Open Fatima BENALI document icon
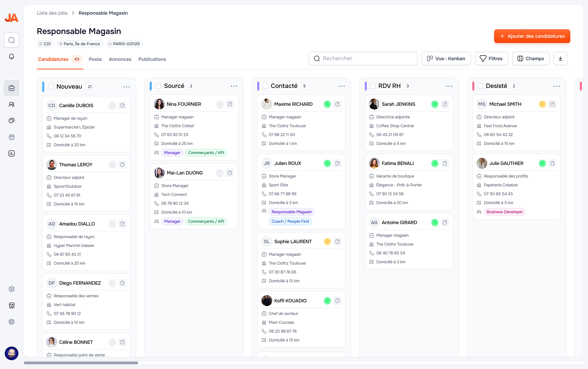The height and width of the screenshot is (369, 588). pyautogui.click(x=445, y=163)
